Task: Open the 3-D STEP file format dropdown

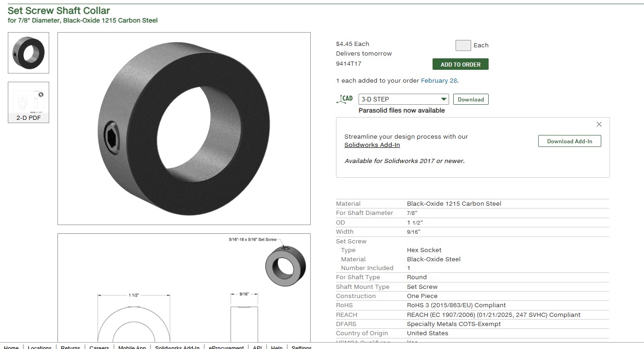Action: 404,99
